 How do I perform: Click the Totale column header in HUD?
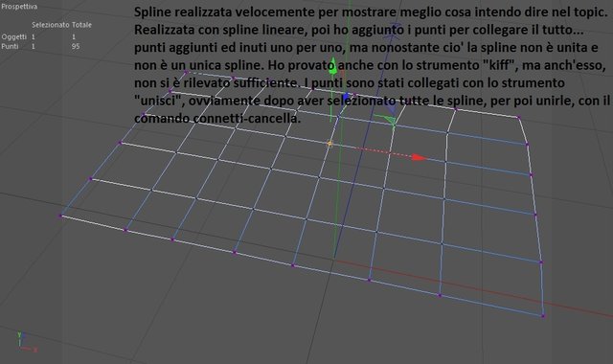click(x=81, y=25)
